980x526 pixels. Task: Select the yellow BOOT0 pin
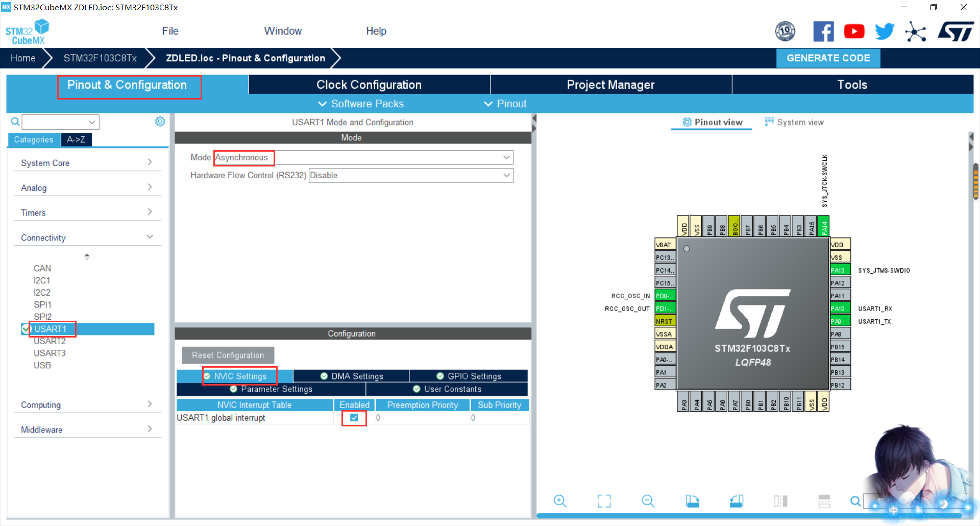[734, 226]
